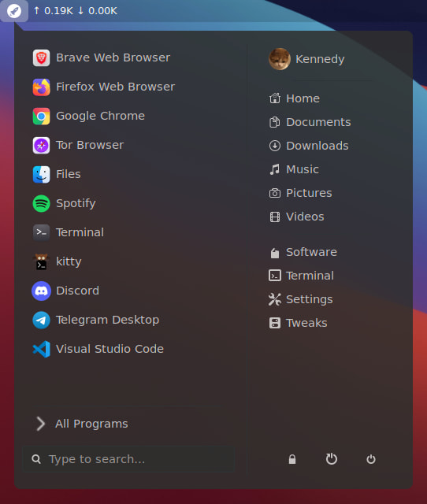Launch Firefox via its fox icon

coord(41,87)
